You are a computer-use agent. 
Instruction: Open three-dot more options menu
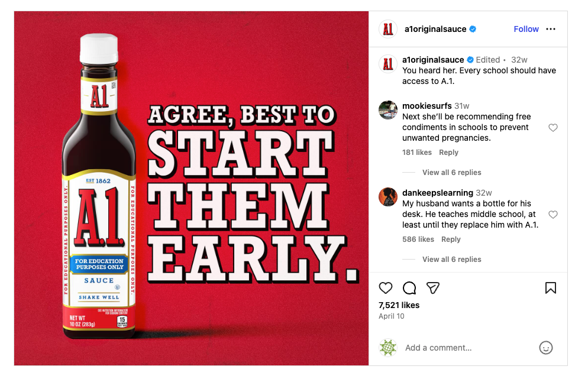[x=551, y=29]
